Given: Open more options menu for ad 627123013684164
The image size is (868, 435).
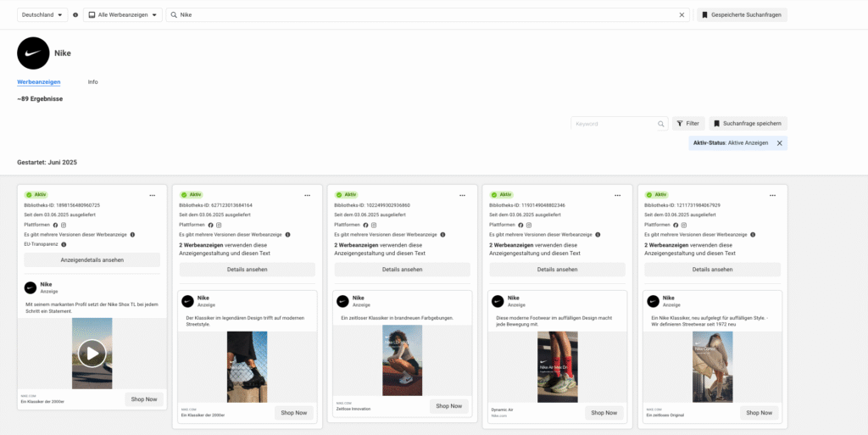Looking at the screenshot, I should 307,195.
